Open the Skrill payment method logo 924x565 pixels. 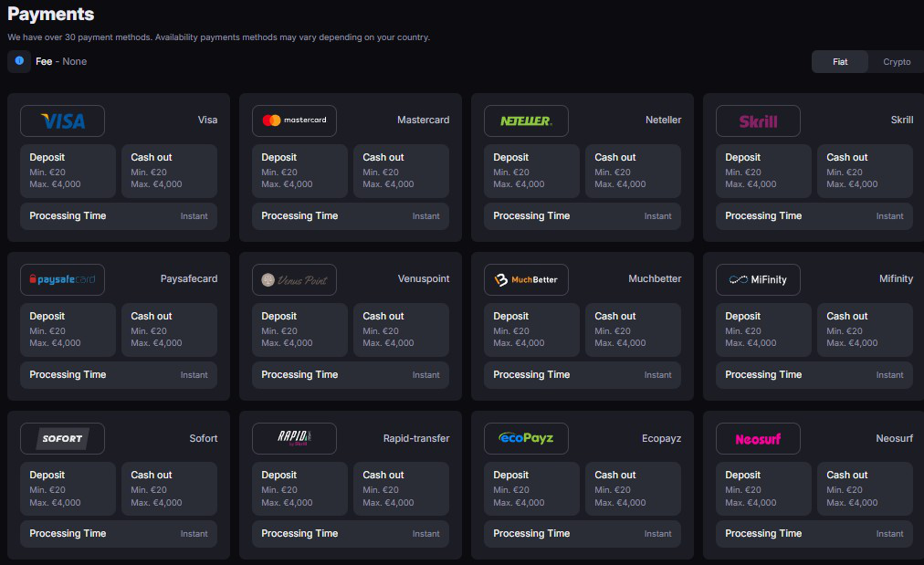[x=758, y=120]
